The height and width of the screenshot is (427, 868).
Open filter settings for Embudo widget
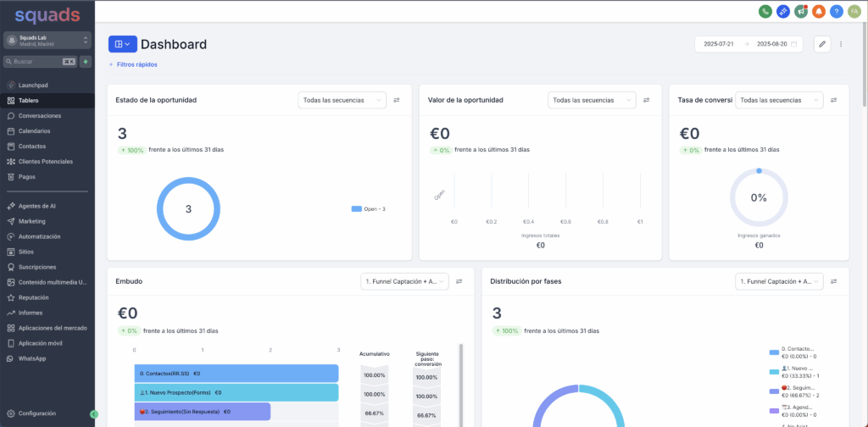[459, 281]
